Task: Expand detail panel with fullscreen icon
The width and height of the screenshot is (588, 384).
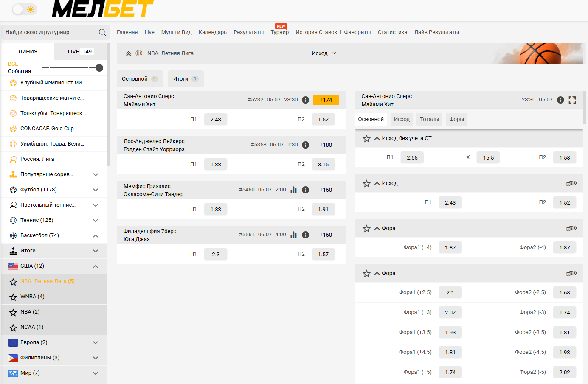Action: click(x=572, y=100)
